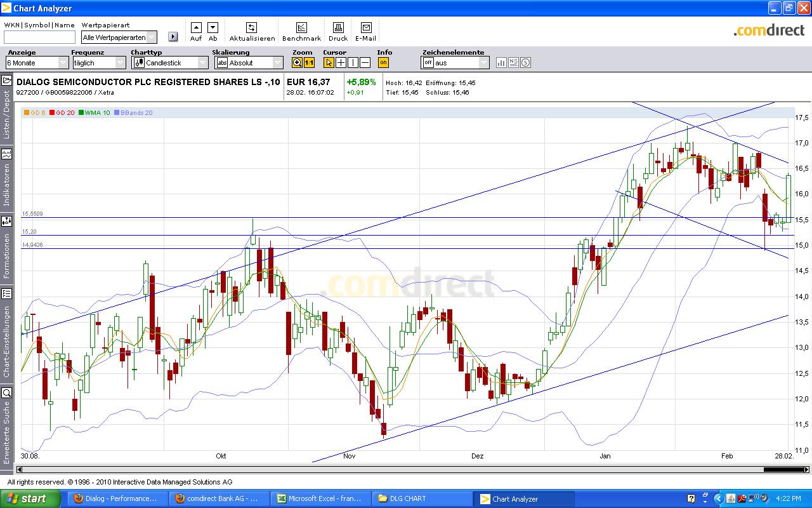Send chart via E-Mail icon

click(x=365, y=27)
